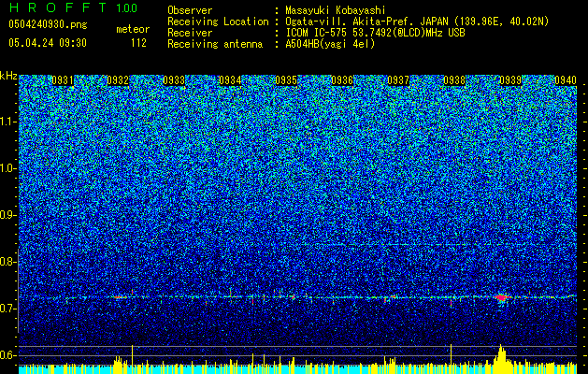
Task: Click the 0.8 frequency axis label
Action: (x=8, y=262)
